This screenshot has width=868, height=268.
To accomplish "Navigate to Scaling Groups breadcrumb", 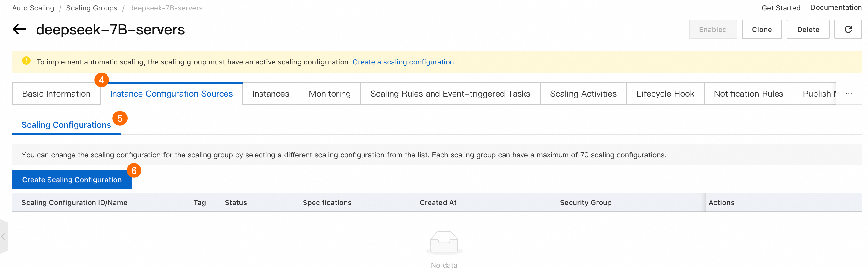I will coord(92,8).
